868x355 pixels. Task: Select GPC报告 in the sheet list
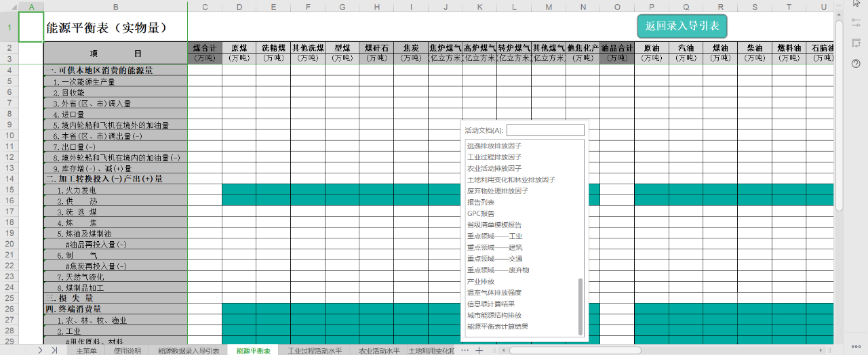coord(481,213)
